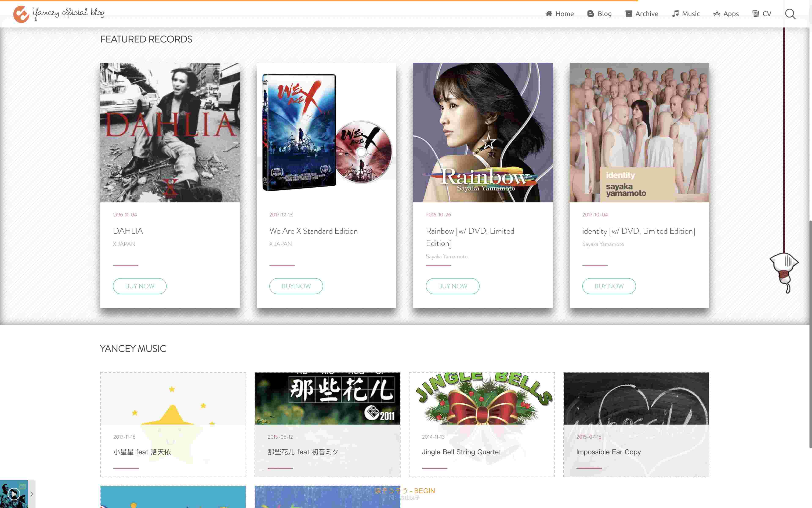Buy the DAHLIA record now
Screen dimensions: 812x508
tap(140, 286)
